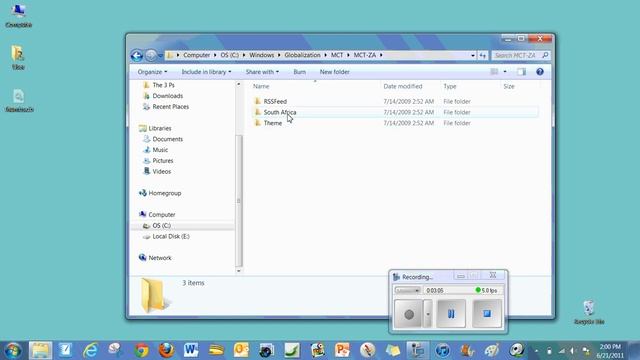The image size is (640, 360).
Task: Open the recorder source dropdown
Action: 408,290
